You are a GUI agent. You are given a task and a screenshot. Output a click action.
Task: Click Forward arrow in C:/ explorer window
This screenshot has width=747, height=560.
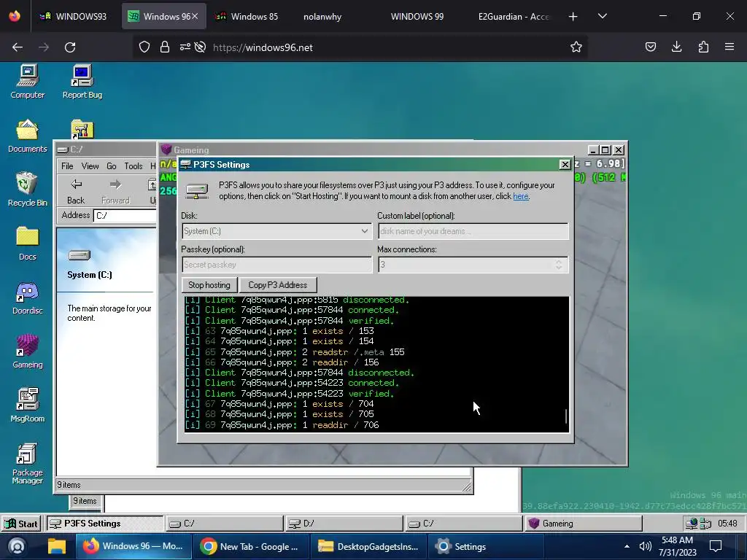(115, 192)
